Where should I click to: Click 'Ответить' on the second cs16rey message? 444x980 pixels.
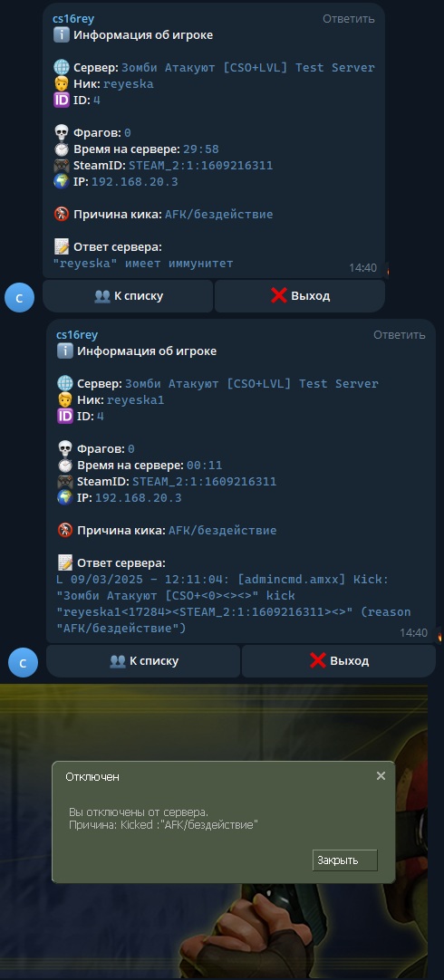click(x=399, y=335)
